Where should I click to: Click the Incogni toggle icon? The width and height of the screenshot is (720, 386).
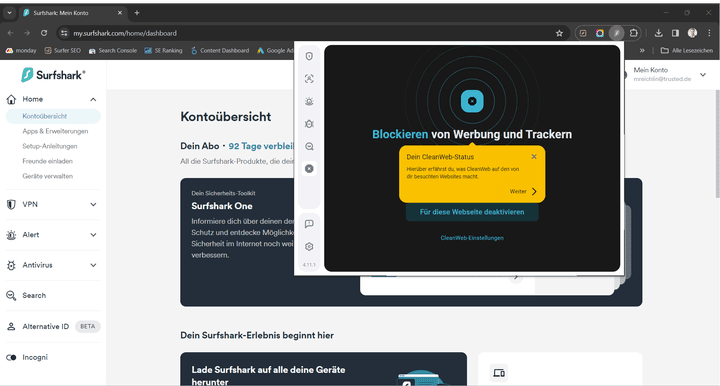(11, 358)
